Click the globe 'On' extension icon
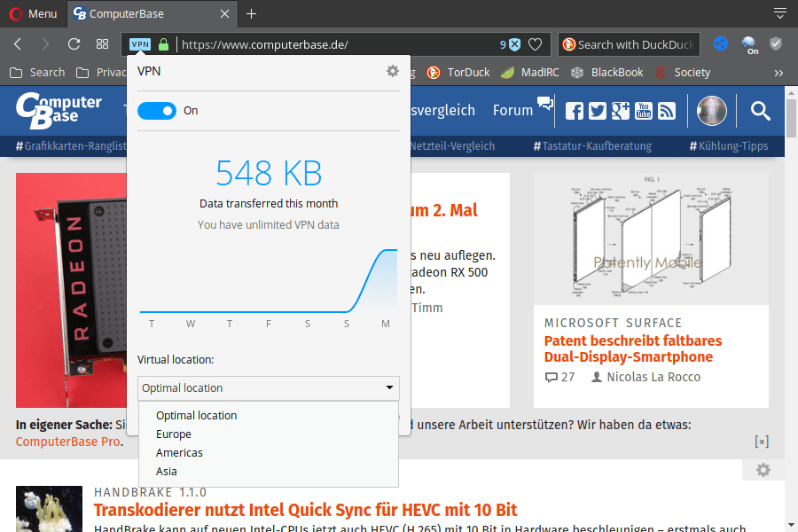Image resolution: width=798 pixels, height=532 pixels. pyautogui.click(x=749, y=45)
